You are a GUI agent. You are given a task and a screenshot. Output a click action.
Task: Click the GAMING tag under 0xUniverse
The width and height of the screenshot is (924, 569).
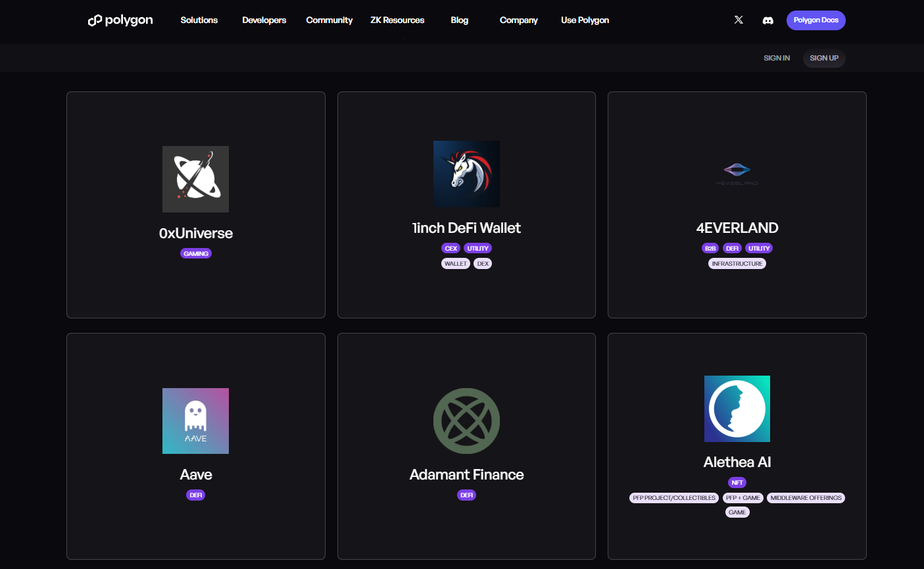[x=196, y=253]
